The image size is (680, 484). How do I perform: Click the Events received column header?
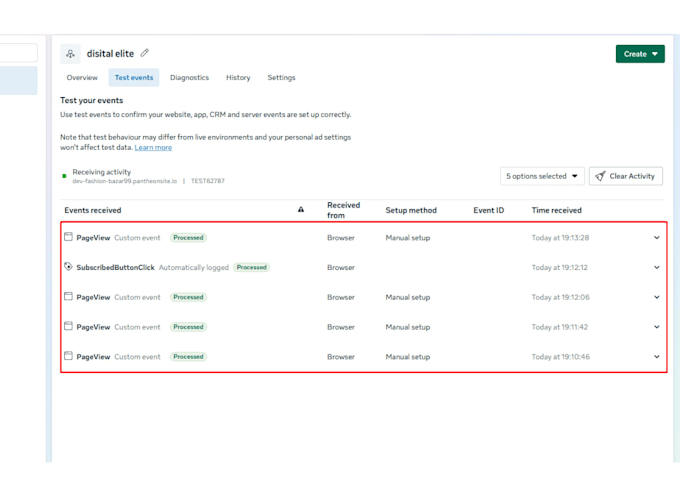coord(93,210)
